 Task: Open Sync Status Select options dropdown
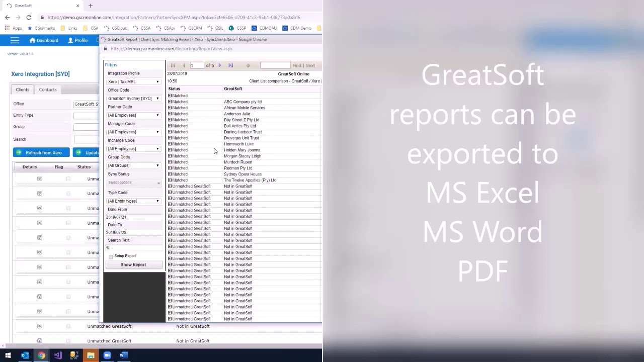coord(134,183)
